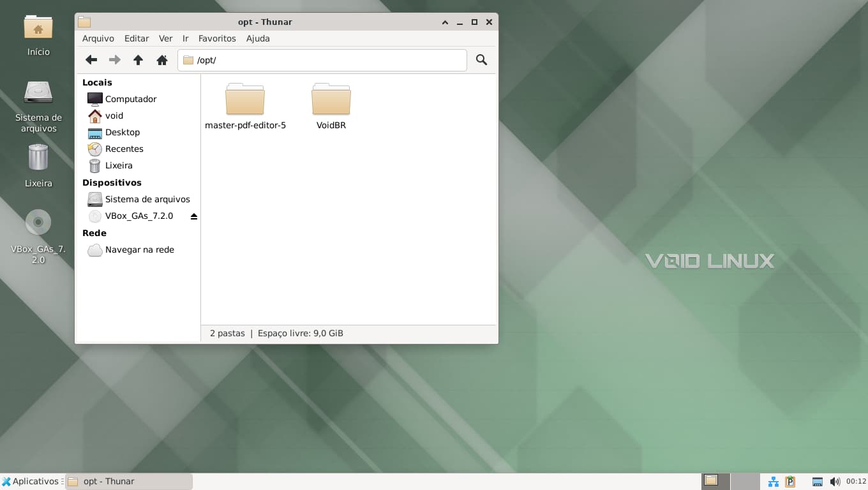868x490 pixels.
Task: Click Navegar na rede in the sidebar
Action: [x=139, y=249]
